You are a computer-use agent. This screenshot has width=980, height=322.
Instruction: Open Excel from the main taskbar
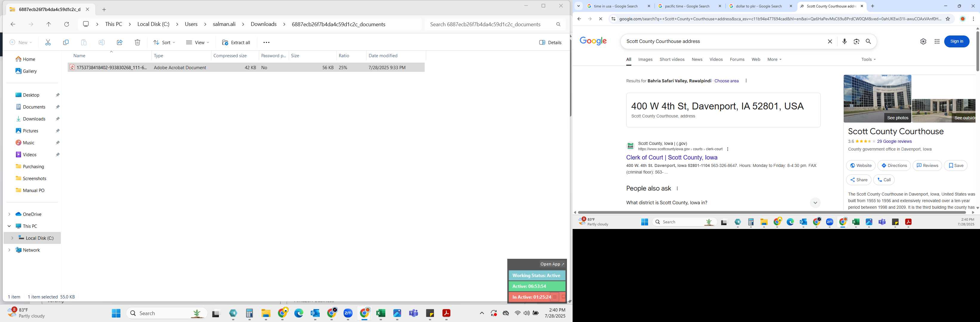[381, 313]
